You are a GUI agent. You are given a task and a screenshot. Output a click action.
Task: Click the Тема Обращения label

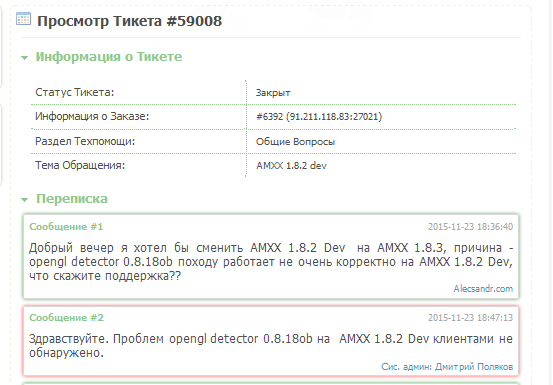coord(80,165)
